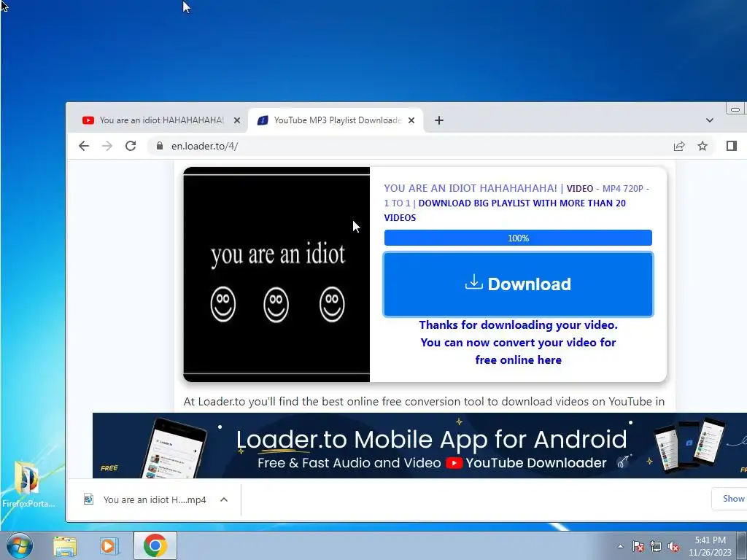This screenshot has width=747, height=560.
Task: Click the padlock site info icon
Action: [x=160, y=146]
